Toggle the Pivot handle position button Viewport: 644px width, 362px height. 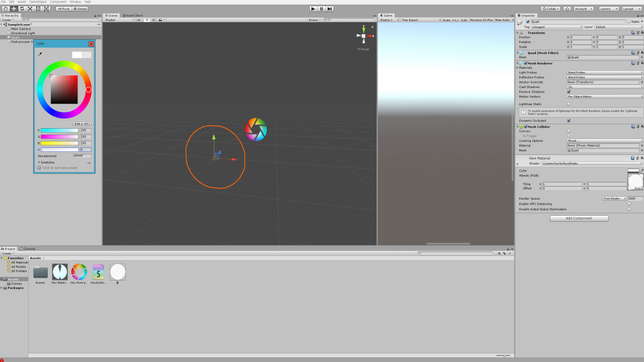pyautogui.click(x=63, y=9)
